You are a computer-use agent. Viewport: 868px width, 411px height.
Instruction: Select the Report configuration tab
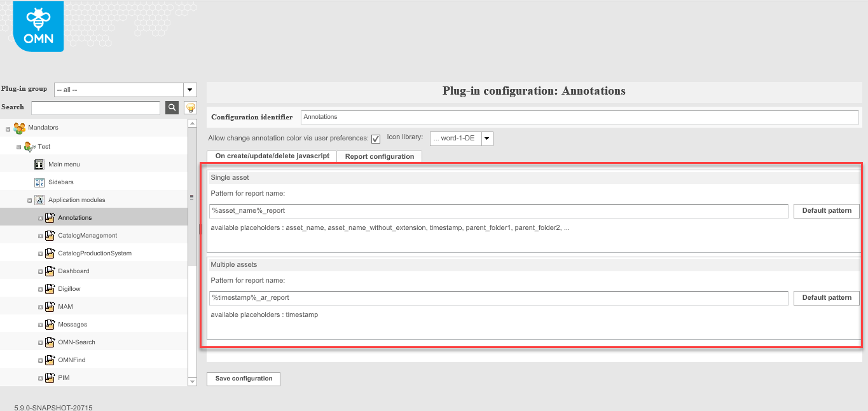point(379,156)
